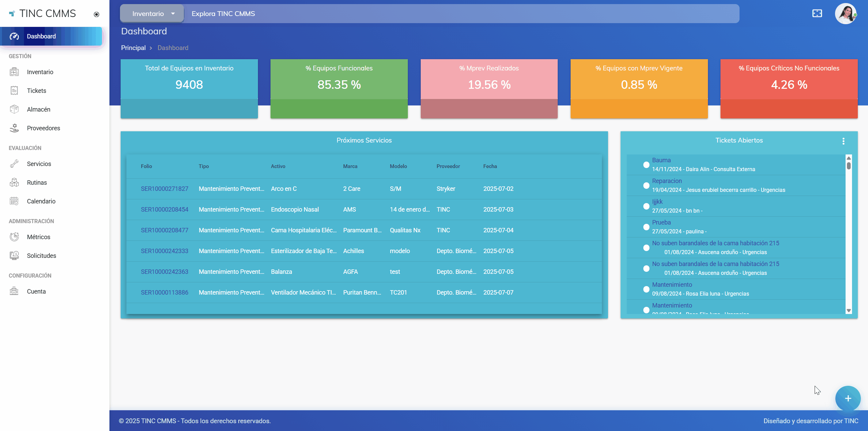Screen dimensions: 868x431
Task: Click the Proveedores hand icon
Action: click(14, 128)
